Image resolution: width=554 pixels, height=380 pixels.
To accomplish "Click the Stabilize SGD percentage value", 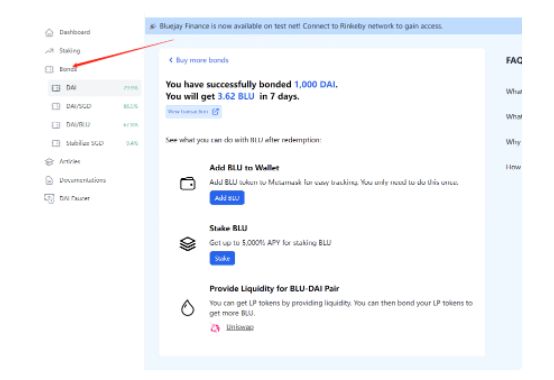I will point(132,143).
